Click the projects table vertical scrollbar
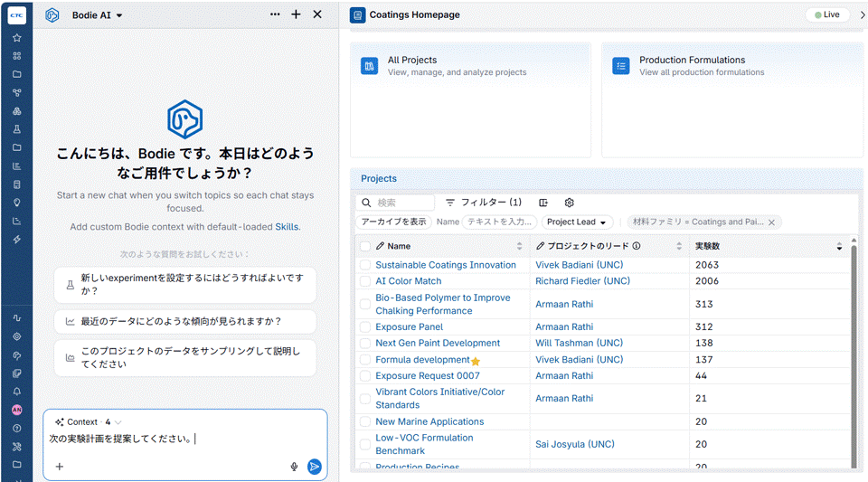 853,354
